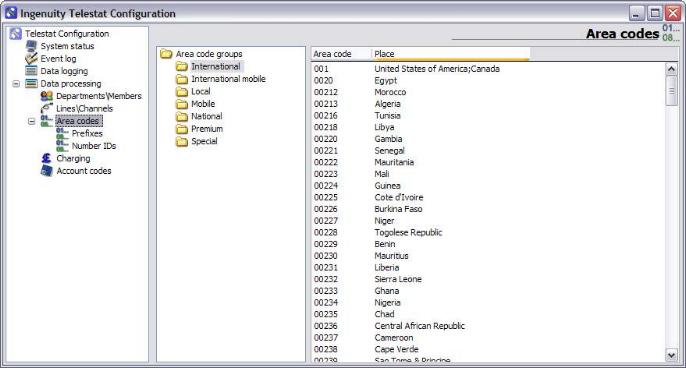The image size is (686, 368).
Task: Open System status in the tree
Action: click(x=67, y=46)
